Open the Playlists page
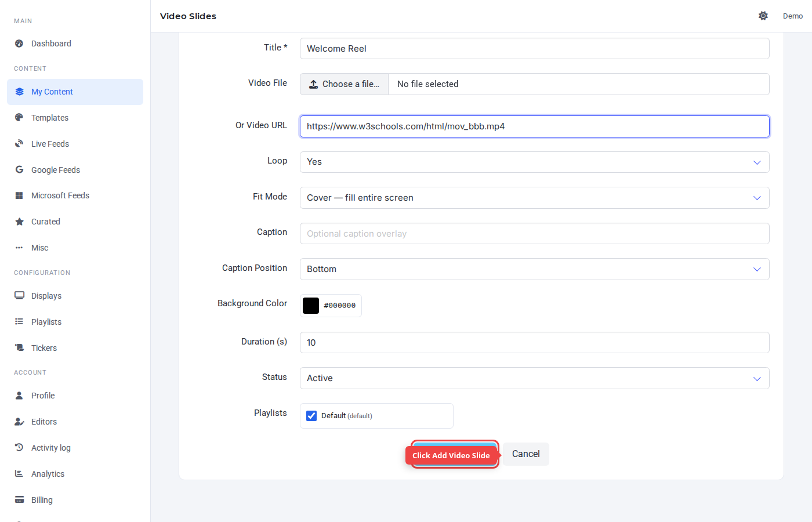812x522 pixels. (75, 322)
